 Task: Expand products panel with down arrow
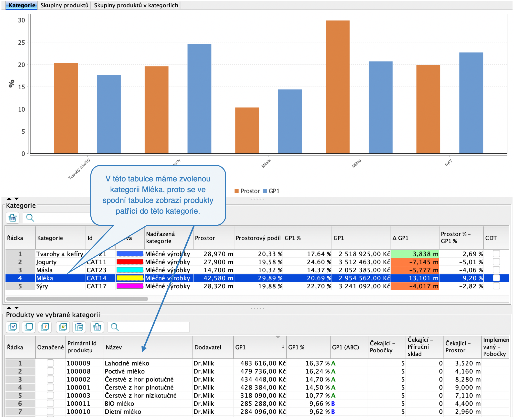click(16, 308)
